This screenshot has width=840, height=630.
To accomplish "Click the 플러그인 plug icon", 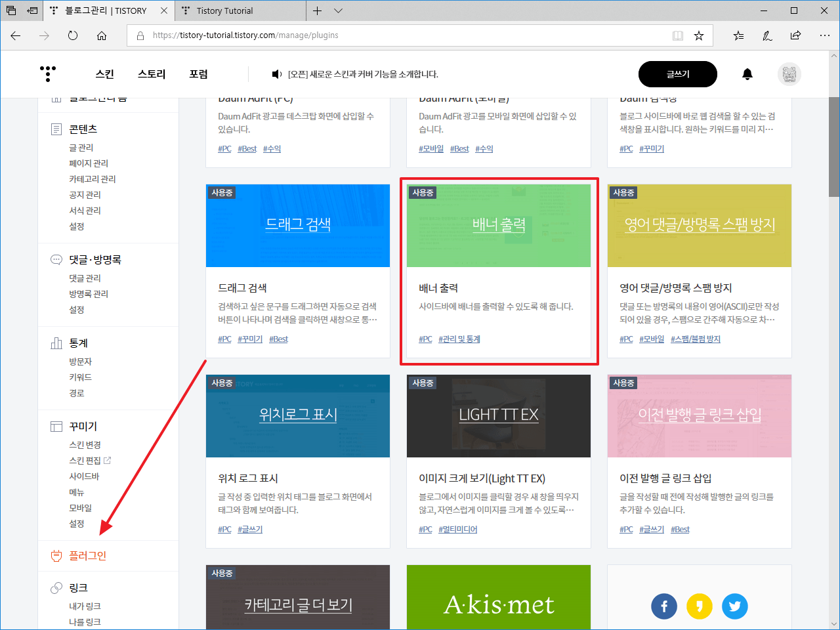I will [x=56, y=556].
